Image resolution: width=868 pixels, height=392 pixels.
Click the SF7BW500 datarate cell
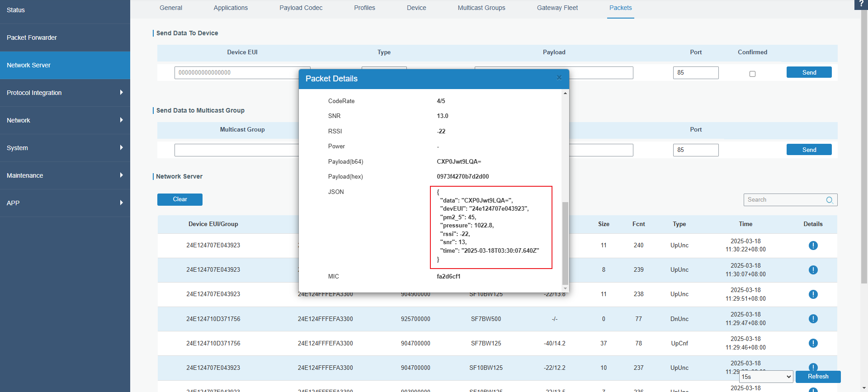coord(486,319)
